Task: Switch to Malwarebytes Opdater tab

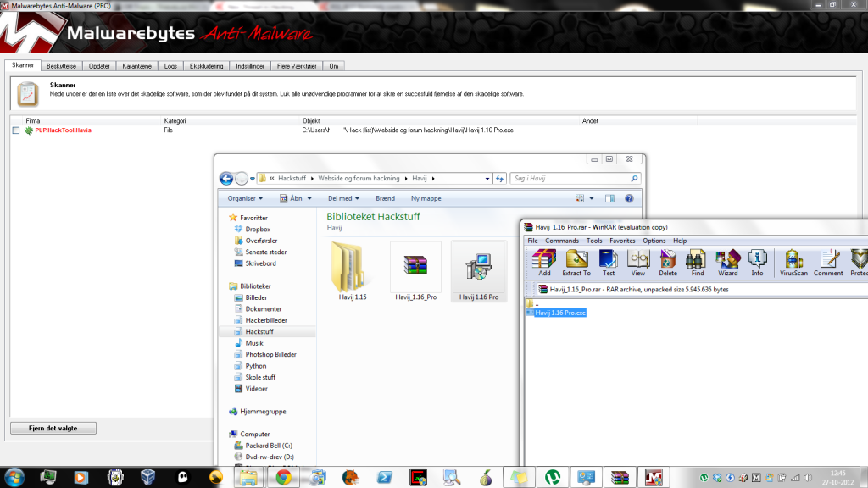Action: [x=99, y=66]
